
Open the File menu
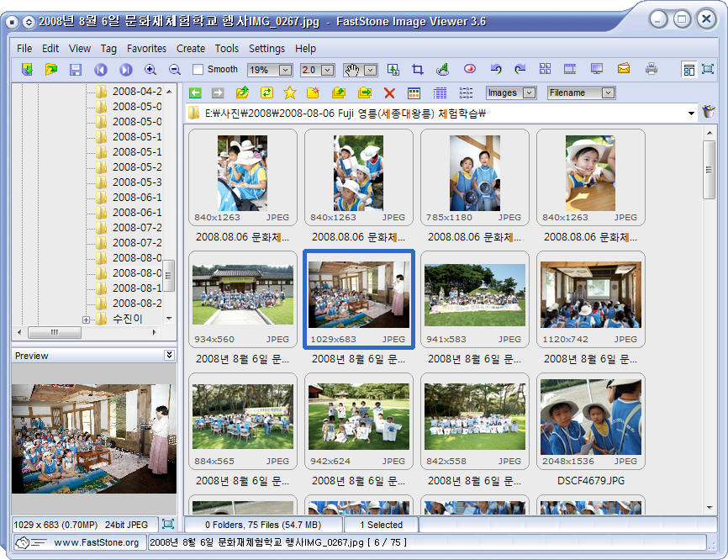(24, 48)
